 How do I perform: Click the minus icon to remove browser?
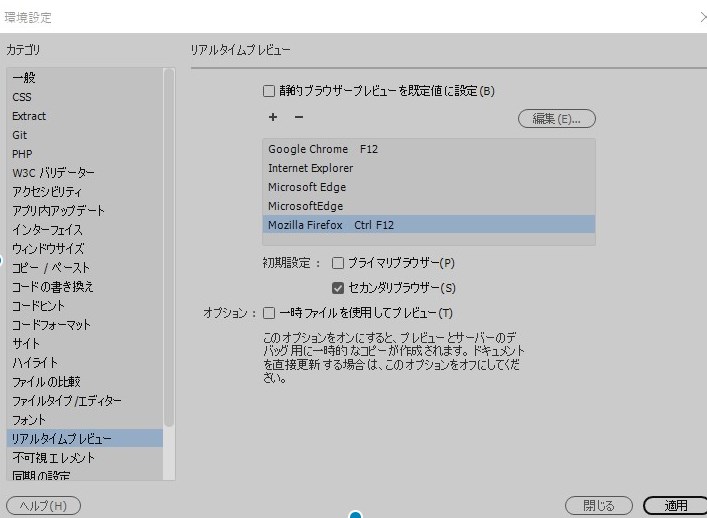pos(298,118)
